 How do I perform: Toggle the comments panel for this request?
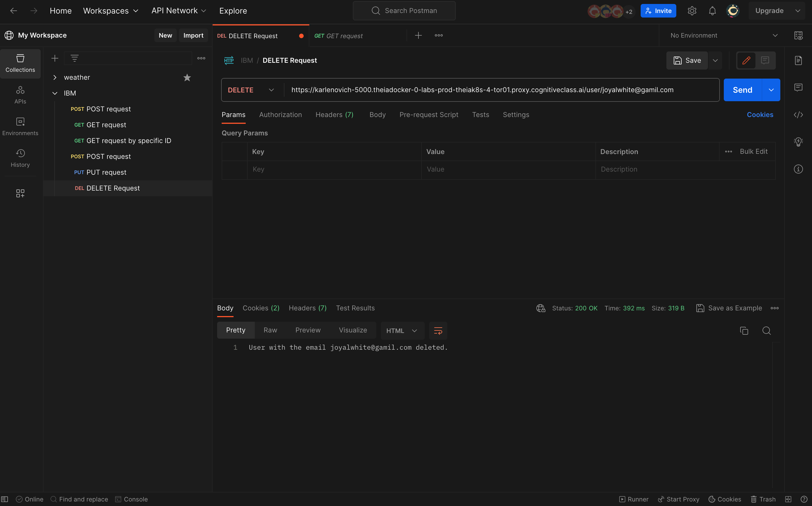765,60
